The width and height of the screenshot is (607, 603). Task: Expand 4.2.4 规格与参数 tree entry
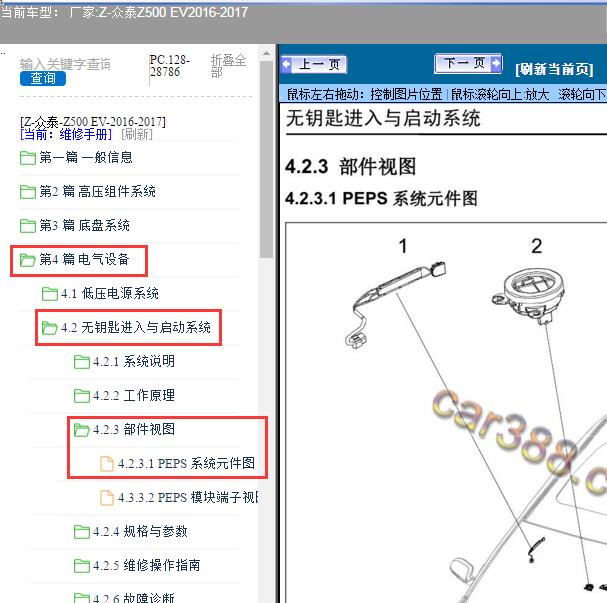pos(140,531)
